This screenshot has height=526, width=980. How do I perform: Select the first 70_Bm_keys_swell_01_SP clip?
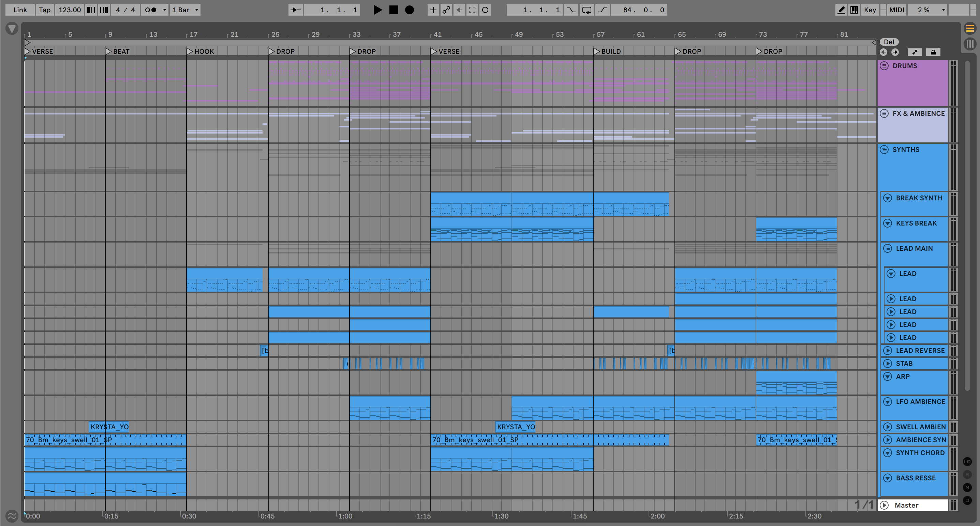[x=105, y=440]
